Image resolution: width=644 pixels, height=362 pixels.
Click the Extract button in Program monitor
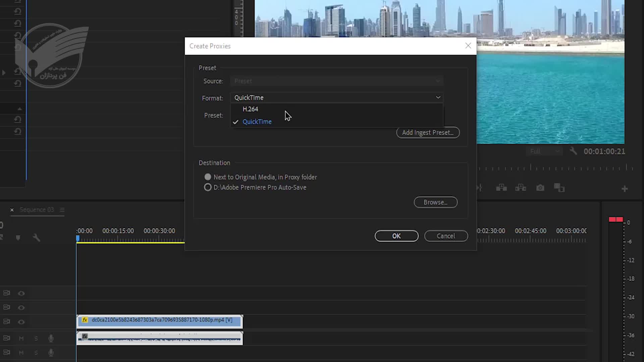pos(521,188)
